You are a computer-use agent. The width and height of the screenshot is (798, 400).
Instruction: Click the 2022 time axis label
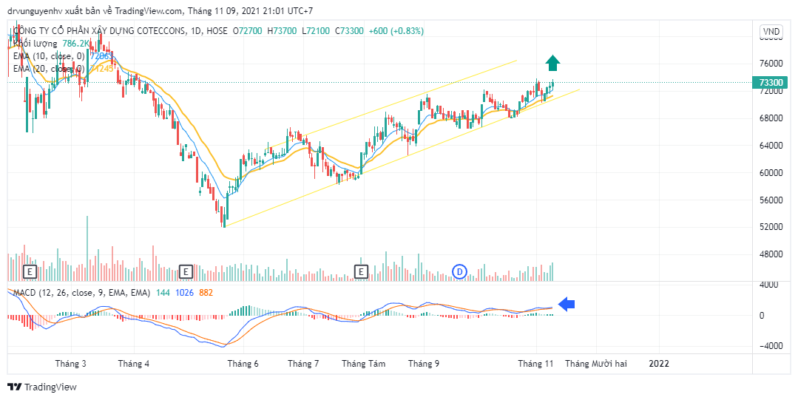tap(659, 364)
